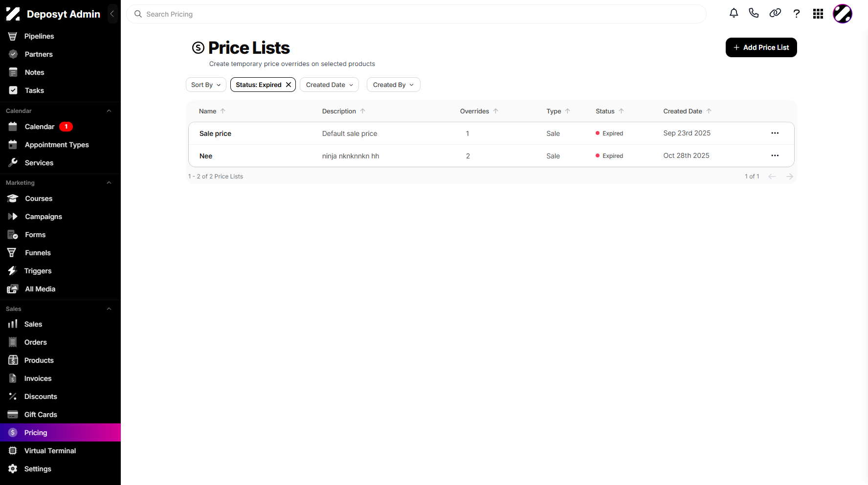Click the '1 - 2 of 2 Price Lists' text
868x485 pixels.
(216, 176)
